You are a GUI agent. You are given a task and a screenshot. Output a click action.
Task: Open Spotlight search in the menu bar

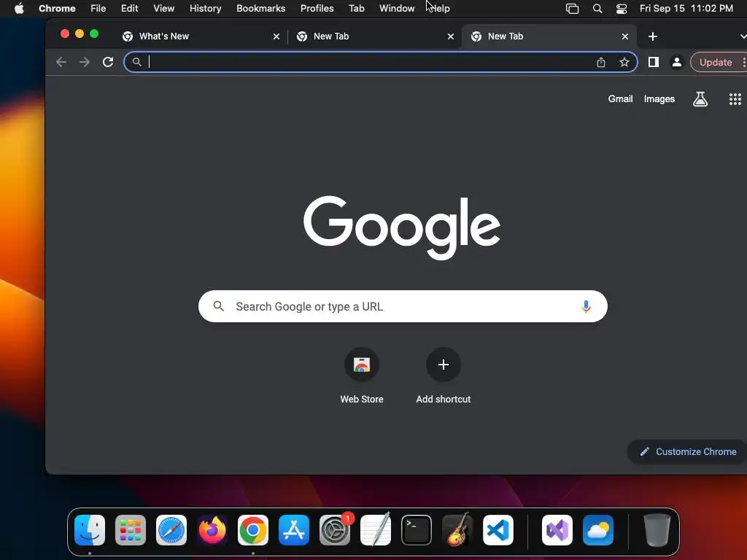click(x=597, y=9)
